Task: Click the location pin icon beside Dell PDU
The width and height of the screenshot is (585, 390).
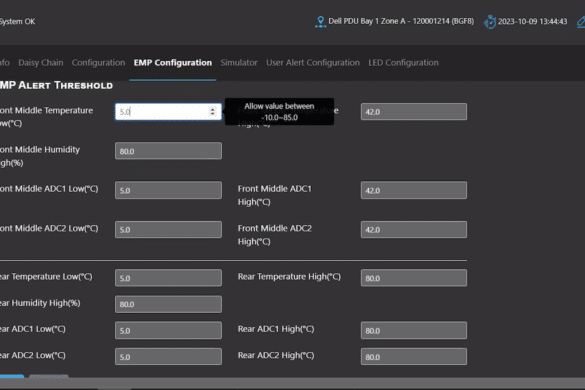Action: pyautogui.click(x=320, y=22)
